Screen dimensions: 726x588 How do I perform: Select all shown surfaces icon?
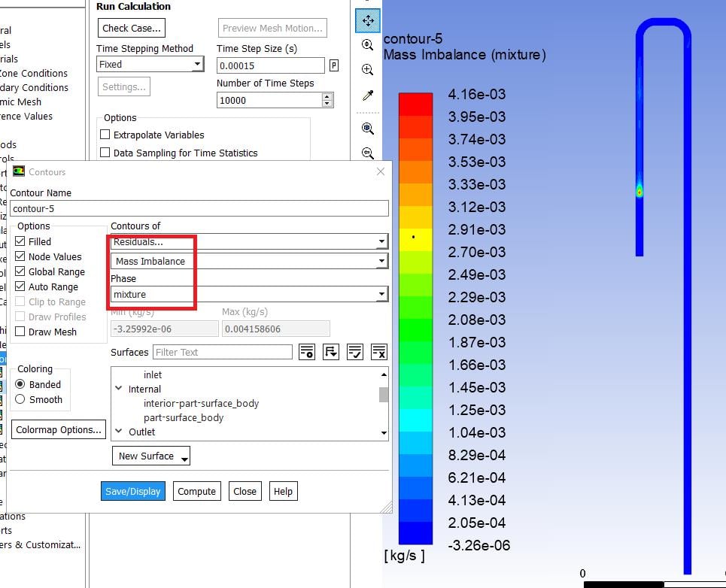(x=355, y=352)
